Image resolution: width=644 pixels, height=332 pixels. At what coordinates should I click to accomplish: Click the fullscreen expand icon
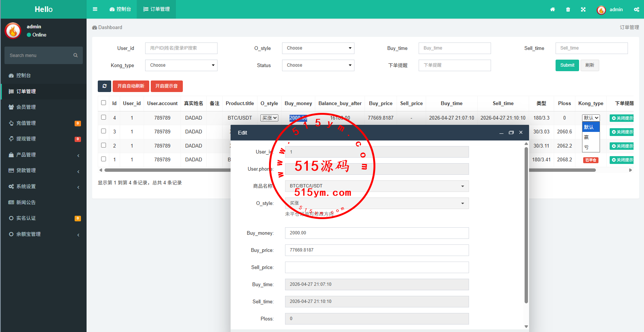pos(583,10)
